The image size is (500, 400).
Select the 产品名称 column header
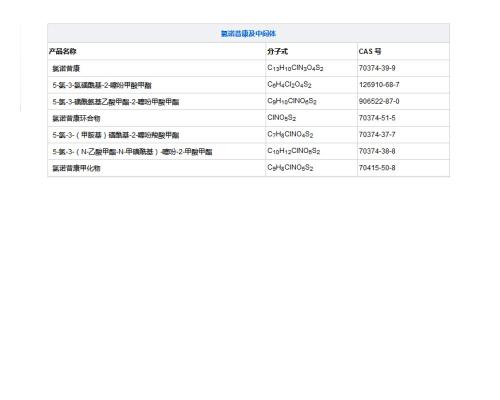click(x=63, y=51)
